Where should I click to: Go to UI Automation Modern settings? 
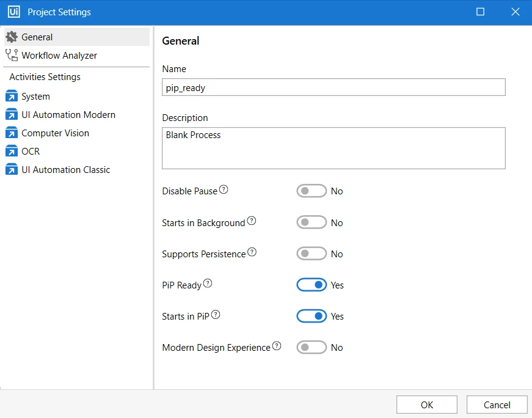77,115
